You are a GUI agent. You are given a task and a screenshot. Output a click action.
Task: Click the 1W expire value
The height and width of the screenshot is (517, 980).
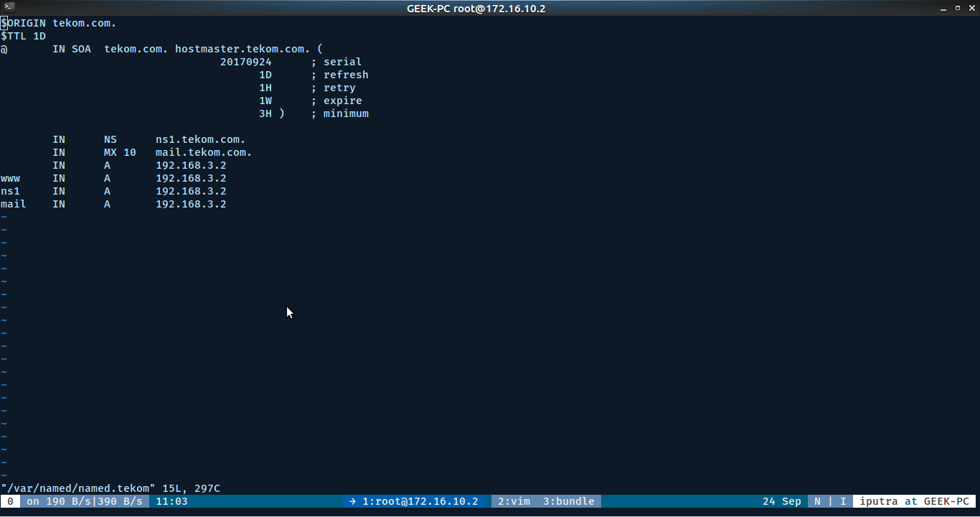265,101
